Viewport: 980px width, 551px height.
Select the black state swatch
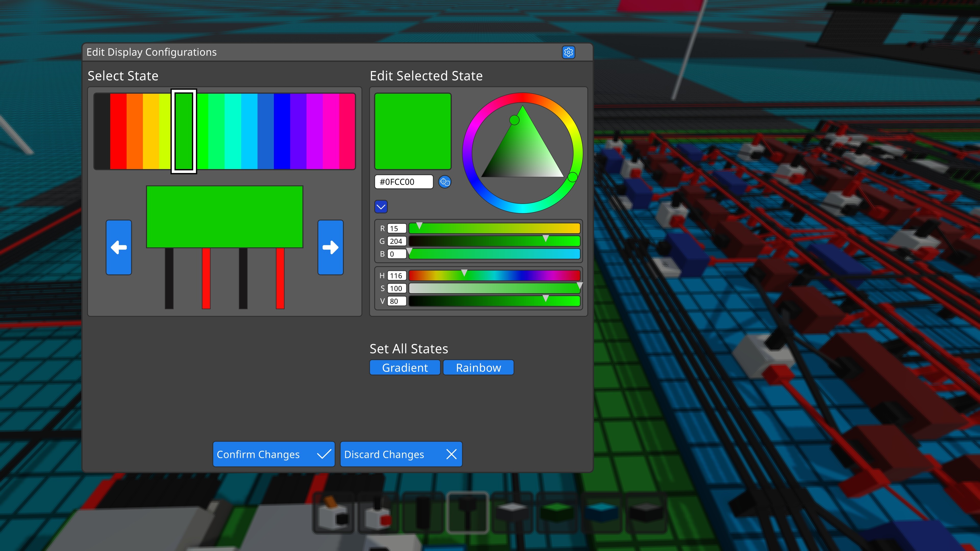click(102, 131)
